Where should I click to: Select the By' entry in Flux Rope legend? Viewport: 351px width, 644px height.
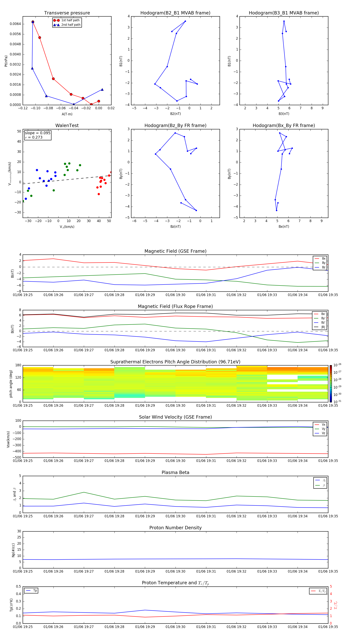click(x=320, y=318)
